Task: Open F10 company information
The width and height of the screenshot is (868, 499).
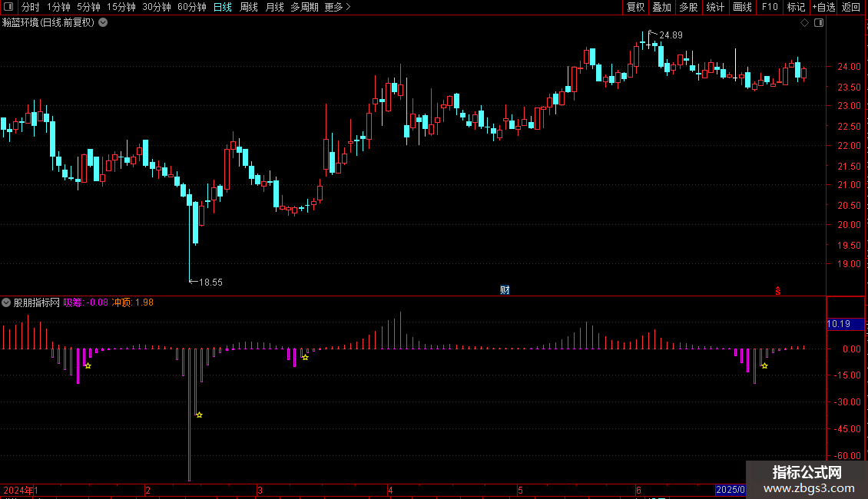Action: [770, 7]
